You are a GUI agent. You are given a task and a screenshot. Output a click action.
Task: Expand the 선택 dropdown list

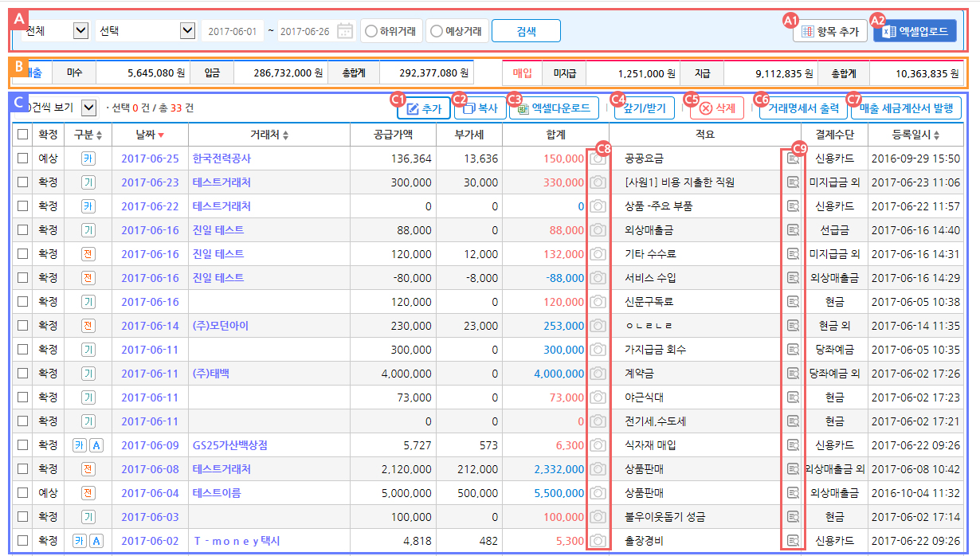click(145, 30)
